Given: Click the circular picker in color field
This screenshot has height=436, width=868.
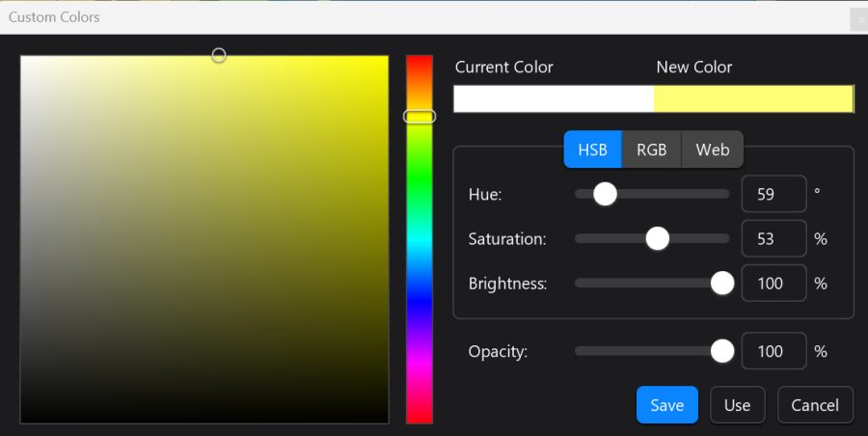Looking at the screenshot, I should pyautogui.click(x=219, y=55).
